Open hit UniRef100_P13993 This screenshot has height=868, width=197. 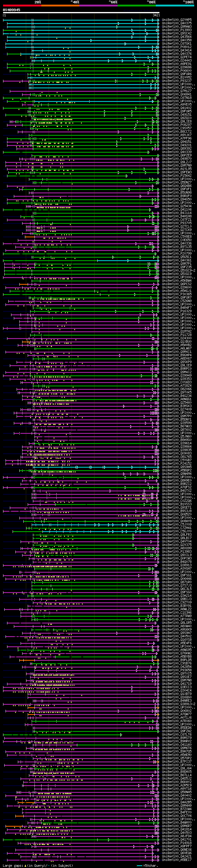[x=177, y=30]
